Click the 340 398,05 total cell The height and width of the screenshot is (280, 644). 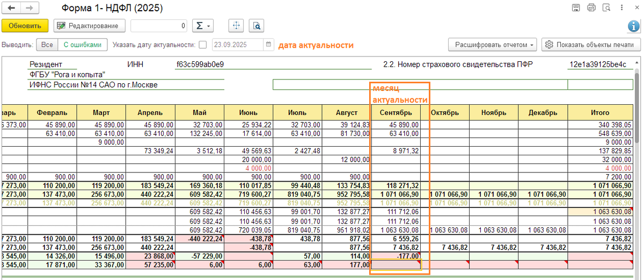[600, 124]
